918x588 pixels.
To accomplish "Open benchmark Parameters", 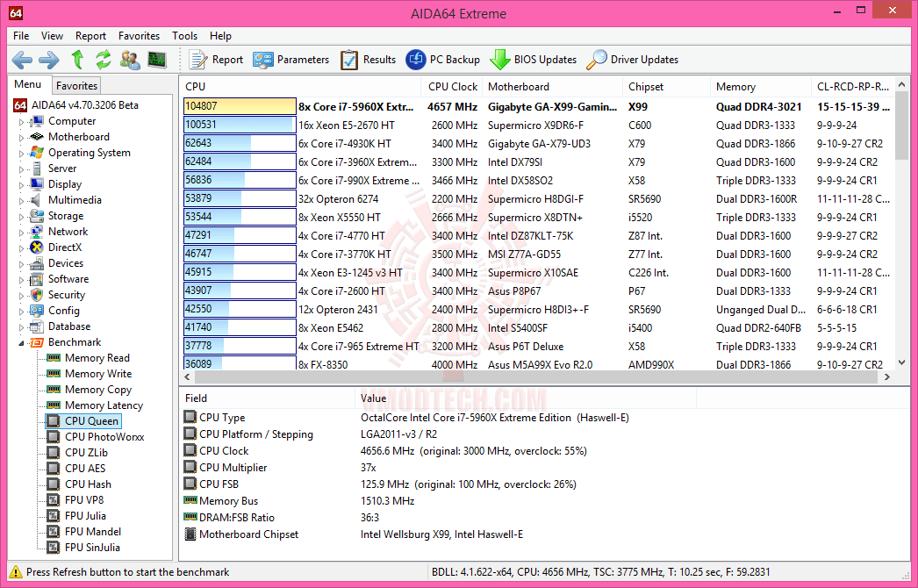I will pyautogui.click(x=291, y=59).
